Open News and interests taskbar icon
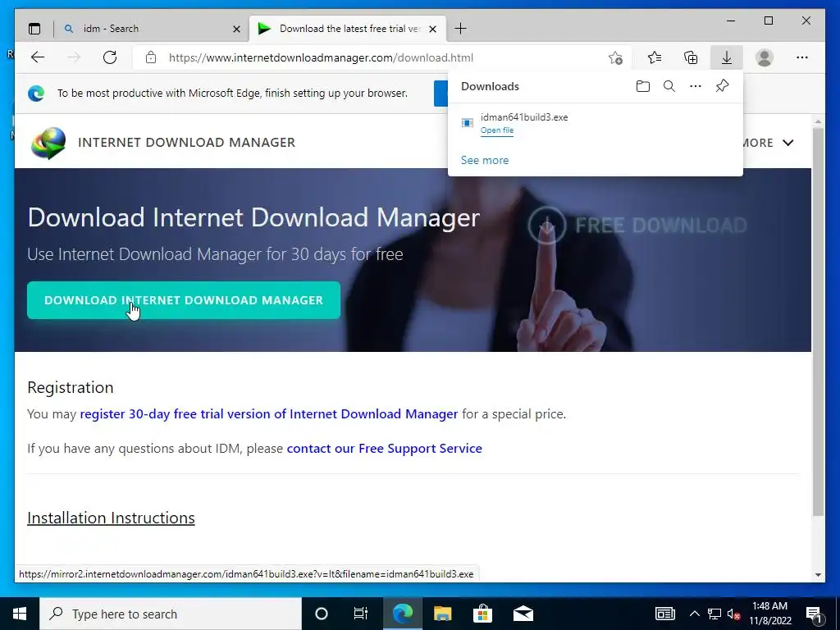The height and width of the screenshot is (630, 840). click(x=664, y=614)
